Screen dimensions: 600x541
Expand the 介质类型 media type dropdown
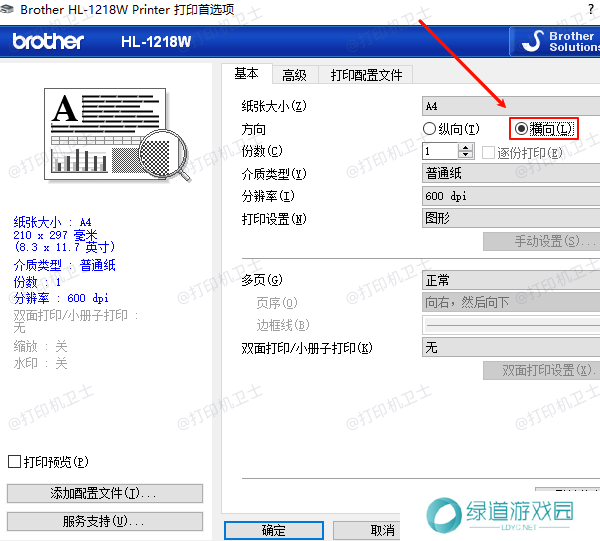510,174
